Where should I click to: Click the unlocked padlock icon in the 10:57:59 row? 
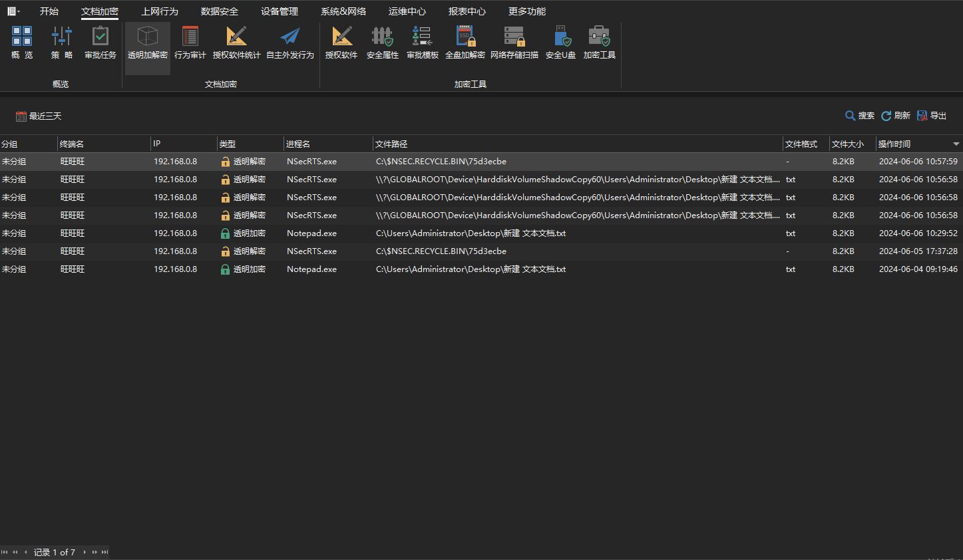[x=225, y=162]
